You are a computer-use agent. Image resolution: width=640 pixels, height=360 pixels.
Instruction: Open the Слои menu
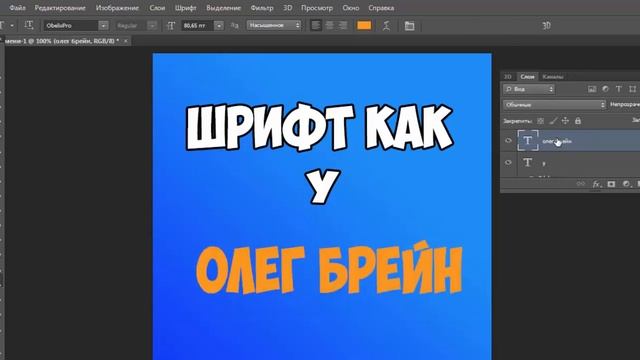pyautogui.click(x=157, y=8)
